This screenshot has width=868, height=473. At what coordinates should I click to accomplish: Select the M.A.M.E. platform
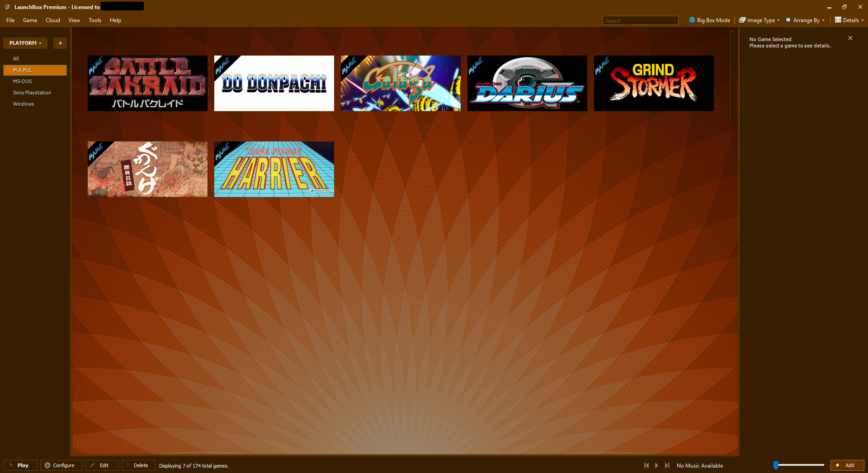pyautogui.click(x=35, y=70)
